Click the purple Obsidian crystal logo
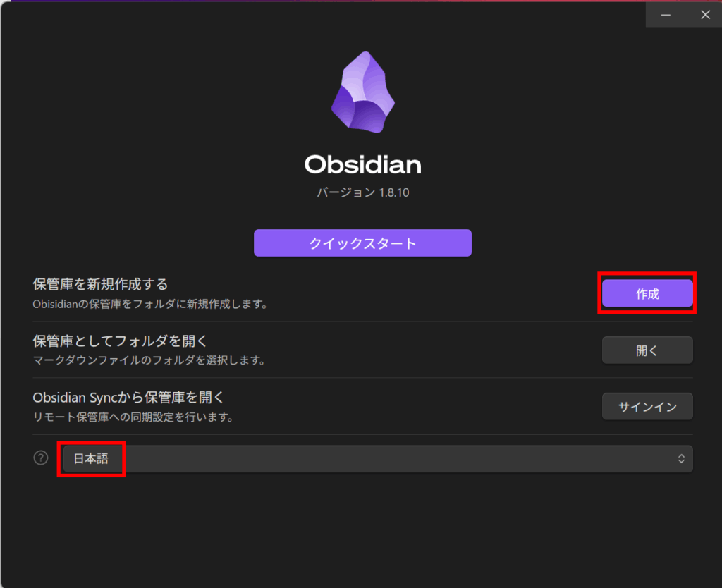 click(x=363, y=92)
